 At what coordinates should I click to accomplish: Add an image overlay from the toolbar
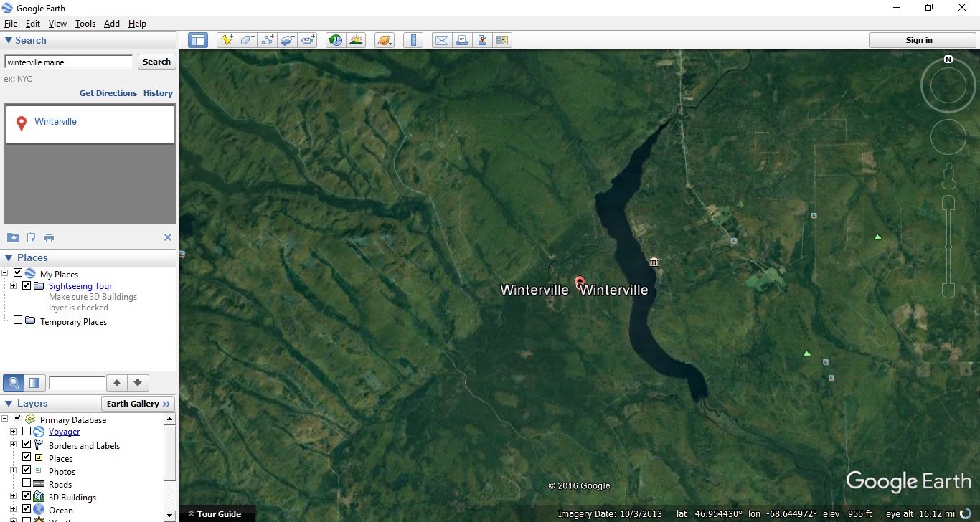pyautogui.click(x=288, y=40)
